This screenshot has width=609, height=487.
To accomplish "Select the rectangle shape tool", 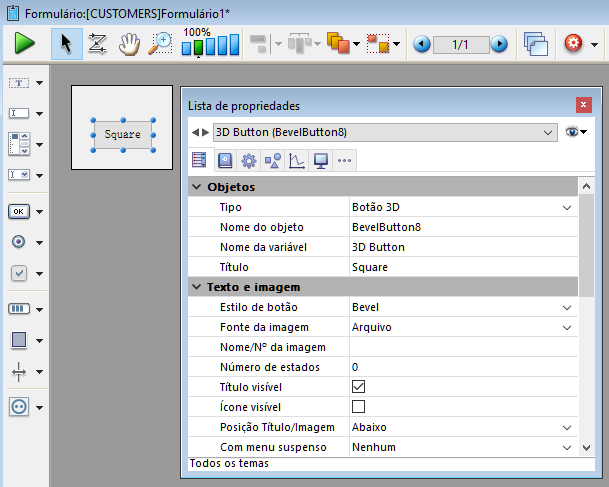I will (19, 340).
